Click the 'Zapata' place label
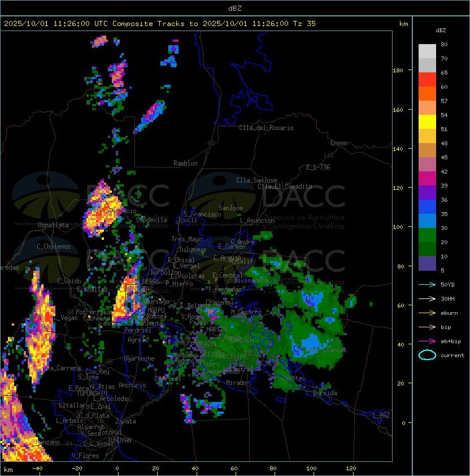470x476 pixels. click(x=125, y=421)
